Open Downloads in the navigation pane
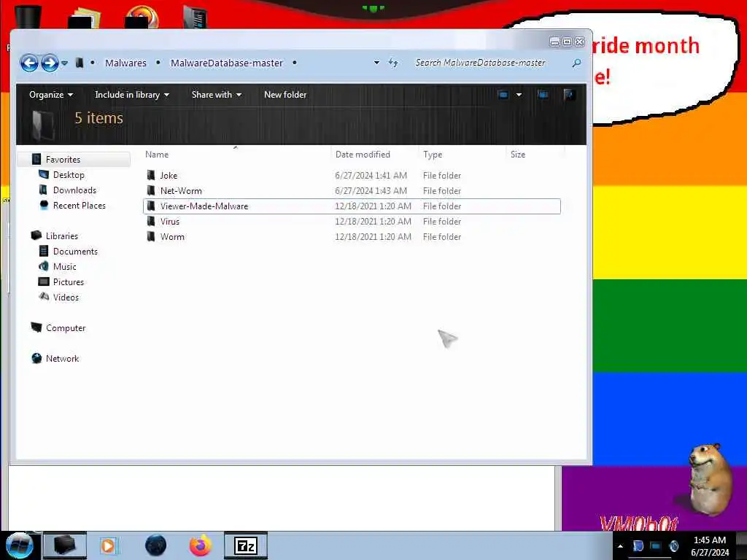Viewport: 747px width, 560px height. coord(75,190)
